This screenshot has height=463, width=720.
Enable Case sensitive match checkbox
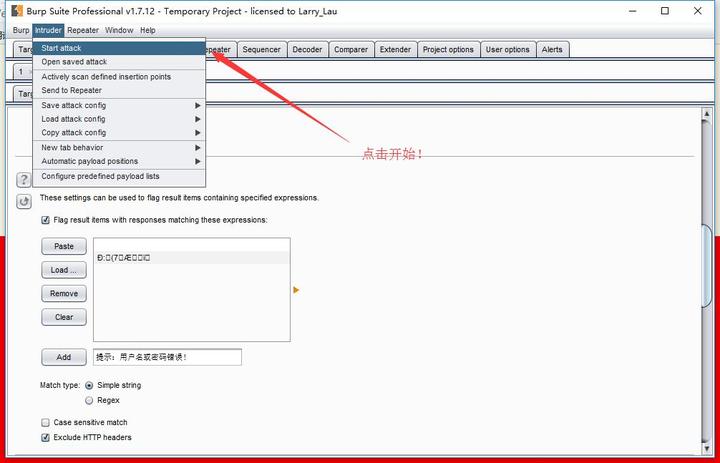click(x=45, y=422)
